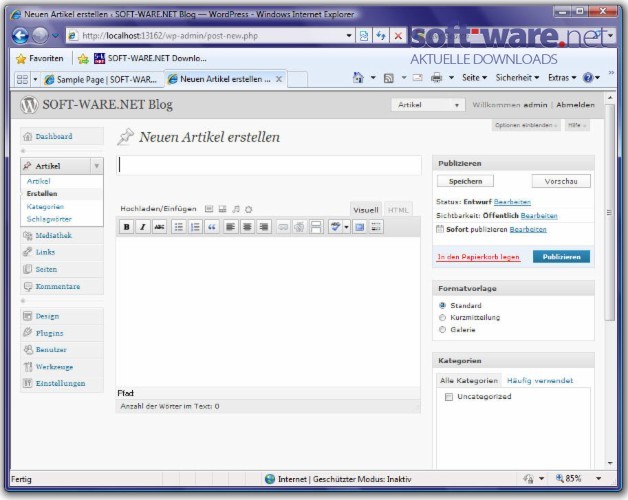The height and width of the screenshot is (500, 628).
Task: Open the Seite menu dropdown
Action: pyautogui.click(x=474, y=78)
